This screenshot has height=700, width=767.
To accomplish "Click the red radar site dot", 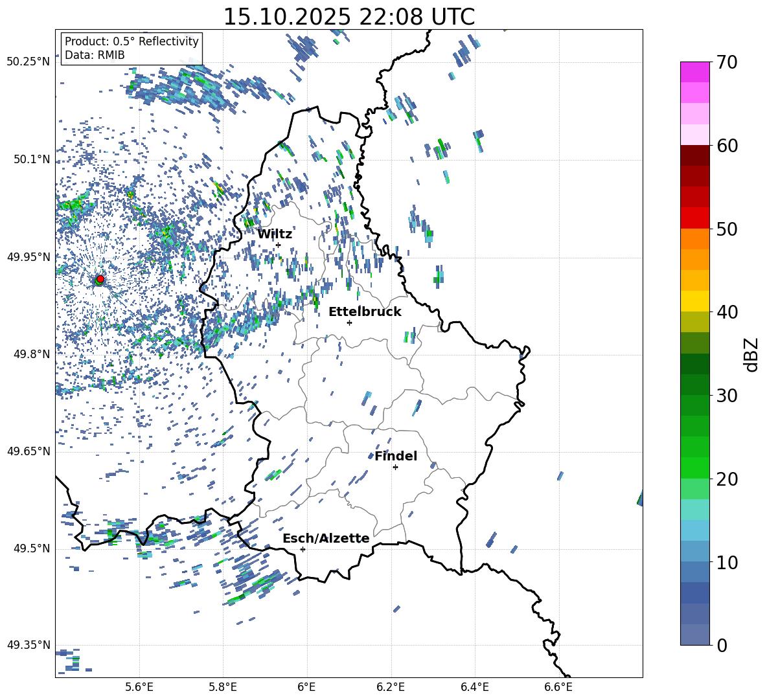I will pos(100,279).
